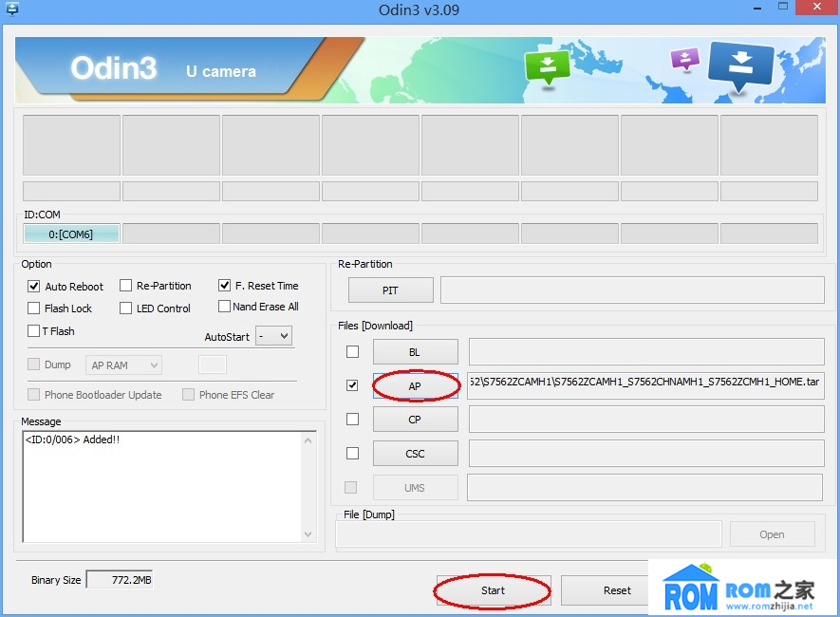
Task: Click the ROM house logo icon
Action: [x=691, y=587]
